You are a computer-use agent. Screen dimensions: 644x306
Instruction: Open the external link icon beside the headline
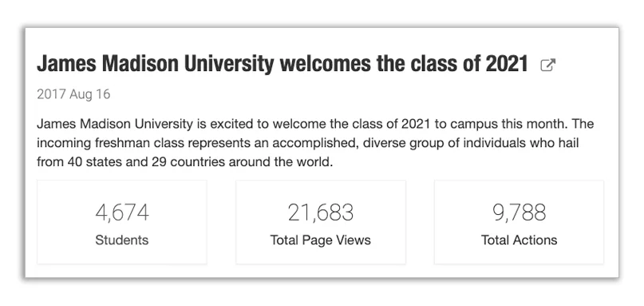pyautogui.click(x=548, y=65)
